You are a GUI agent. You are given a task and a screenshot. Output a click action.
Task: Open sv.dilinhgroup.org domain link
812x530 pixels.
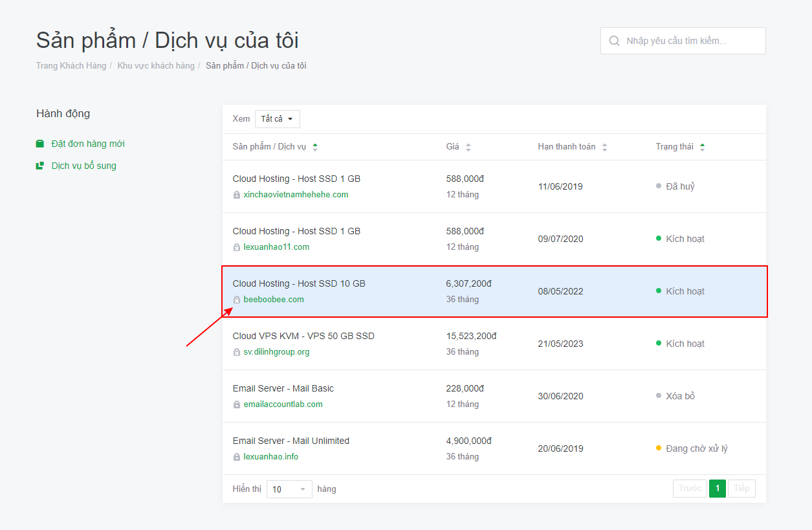[x=276, y=352]
